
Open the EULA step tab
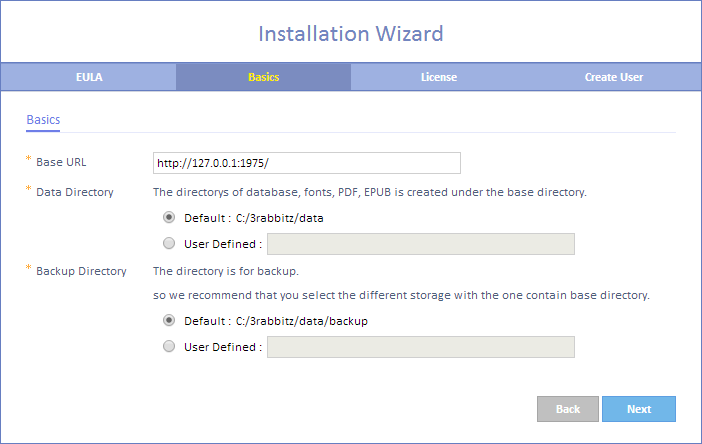pyautogui.click(x=89, y=77)
